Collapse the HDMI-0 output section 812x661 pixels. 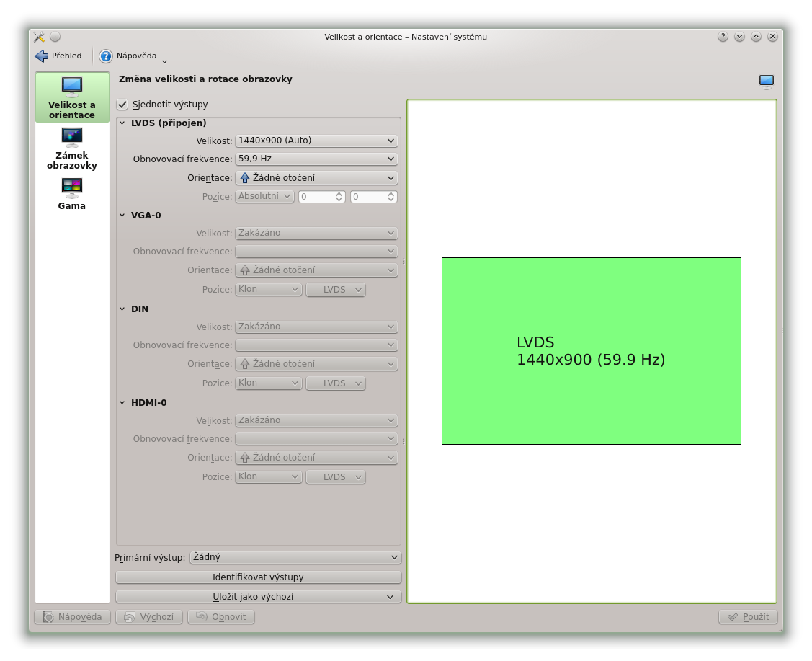click(122, 403)
